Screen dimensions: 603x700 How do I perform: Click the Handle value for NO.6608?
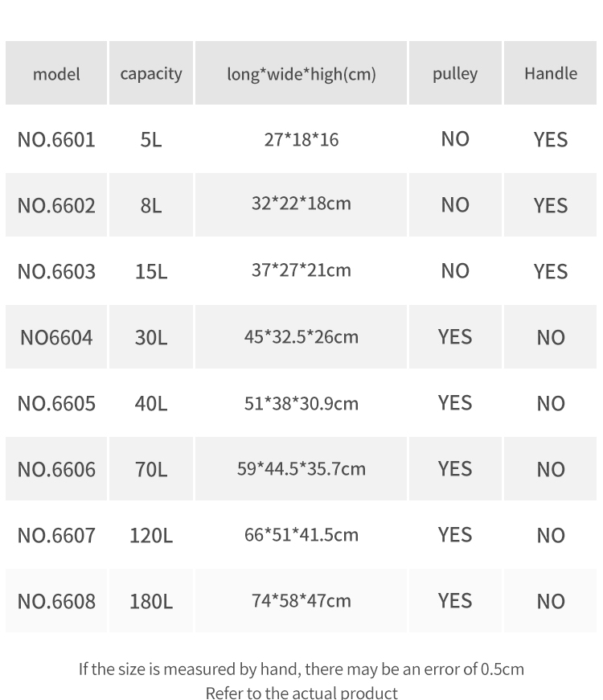point(551,601)
